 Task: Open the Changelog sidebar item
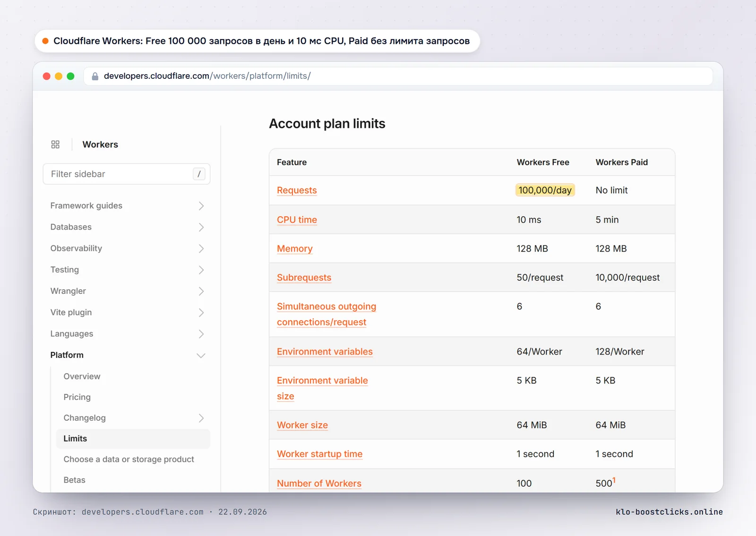pyautogui.click(x=85, y=418)
